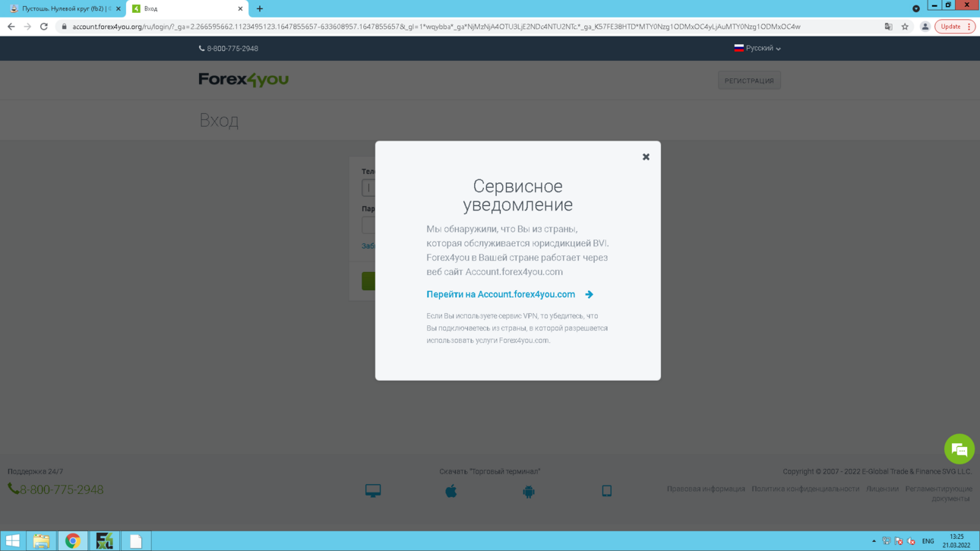Open the taskbar clock and date
The height and width of the screenshot is (551, 980).
956,540
